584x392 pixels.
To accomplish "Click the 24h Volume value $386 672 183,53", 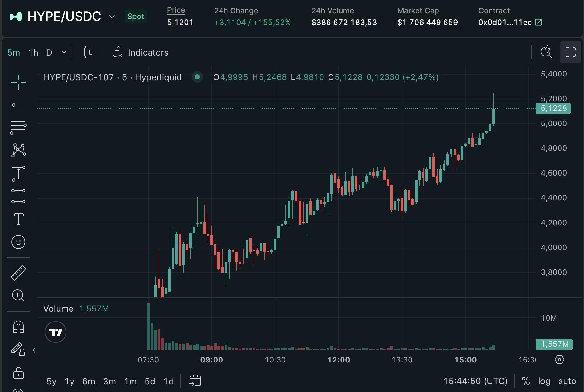I will (x=344, y=22).
